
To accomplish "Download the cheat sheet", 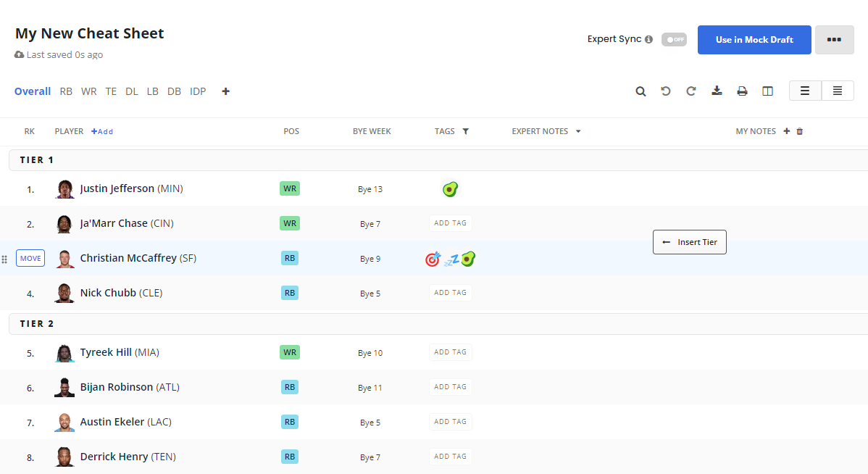I will click(717, 91).
